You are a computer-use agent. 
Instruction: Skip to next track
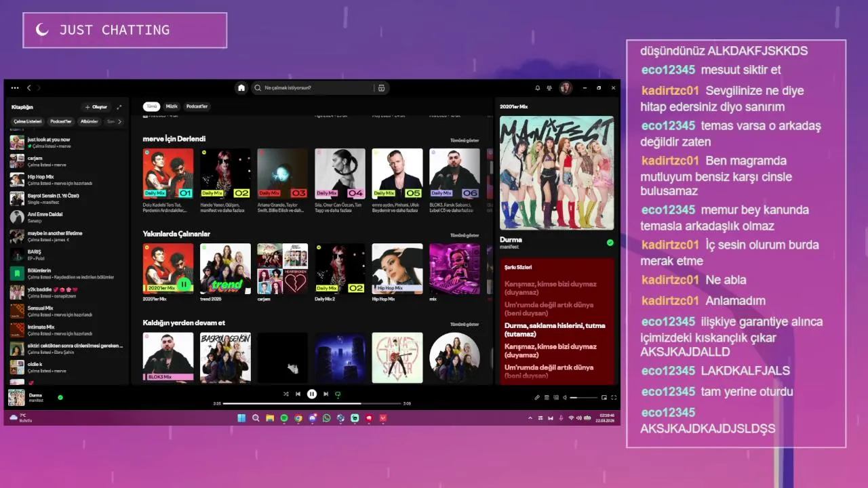[x=325, y=394]
